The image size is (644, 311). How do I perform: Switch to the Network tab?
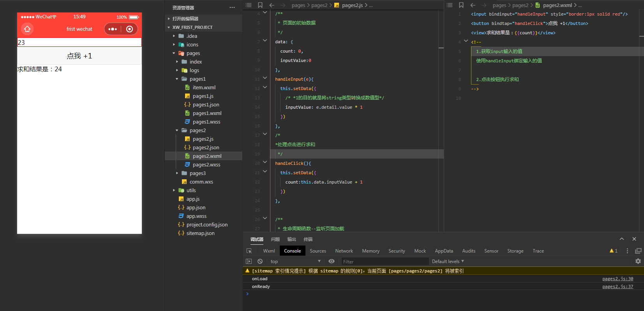[344, 251]
